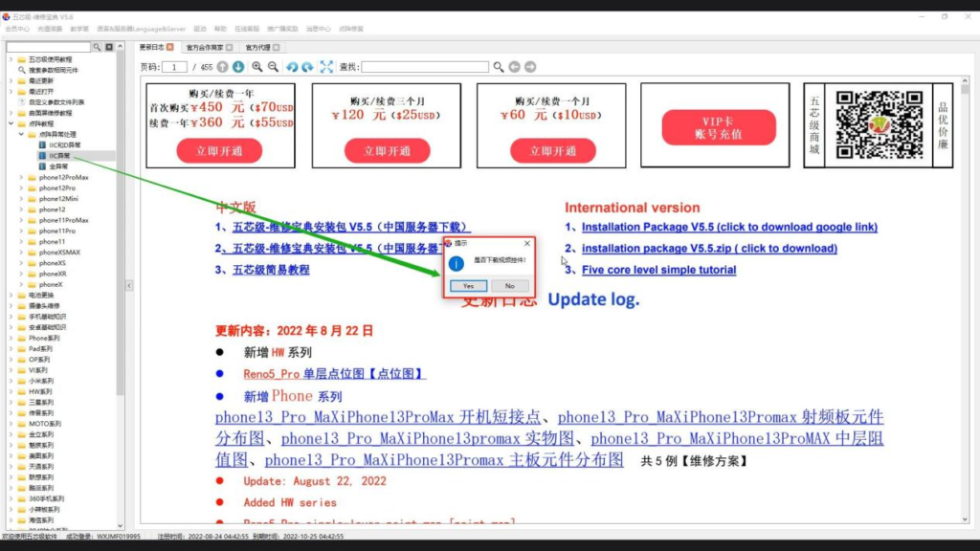
Task: Close the 官方代理 tab
Action: (277, 48)
